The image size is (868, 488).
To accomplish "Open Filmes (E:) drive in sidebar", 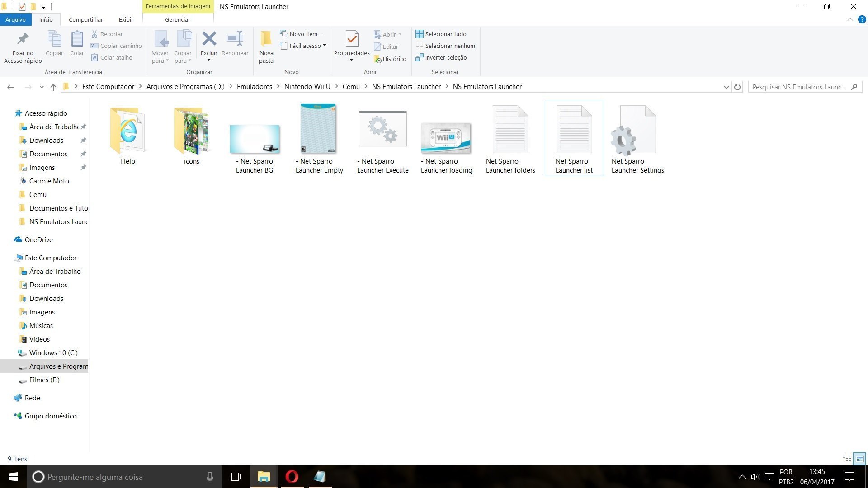I will point(44,380).
